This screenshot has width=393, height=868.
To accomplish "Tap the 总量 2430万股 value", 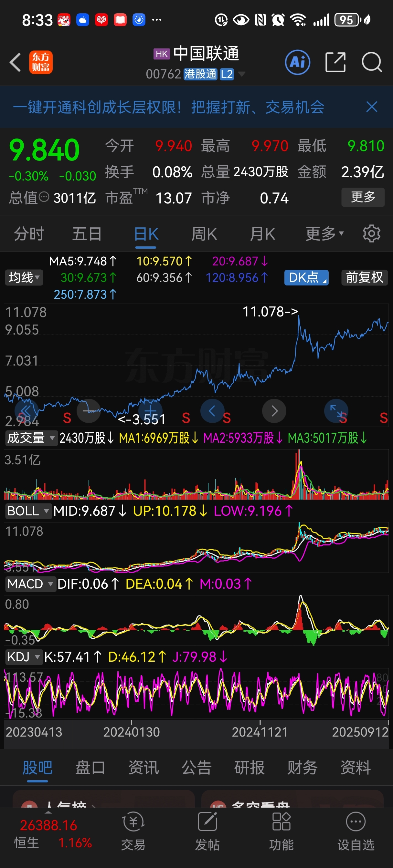I will [261, 172].
